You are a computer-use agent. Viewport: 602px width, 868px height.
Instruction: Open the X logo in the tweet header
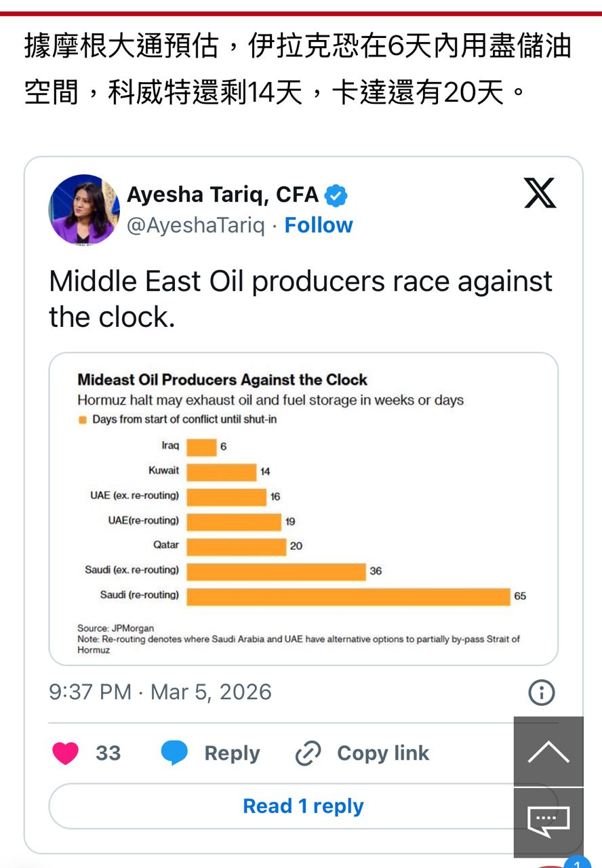pos(540,193)
